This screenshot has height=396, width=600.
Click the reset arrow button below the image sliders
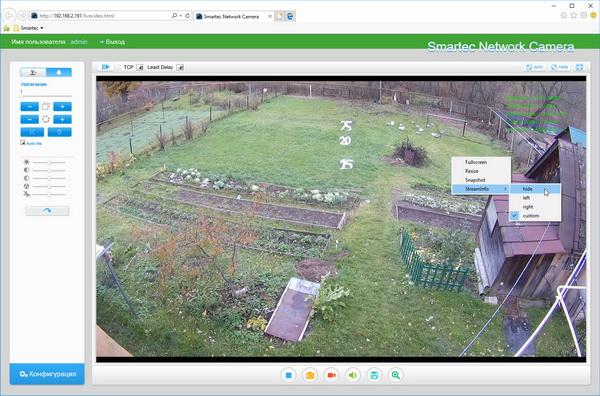(x=47, y=211)
